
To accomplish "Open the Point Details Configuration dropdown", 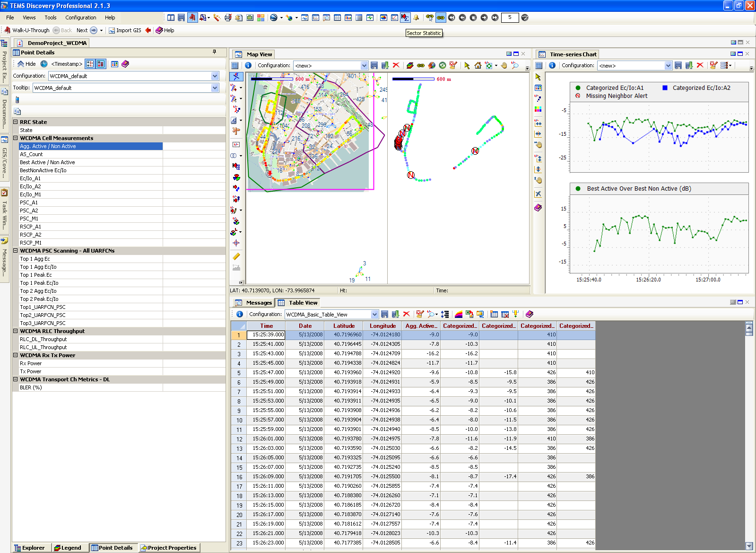I will (215, 76).
